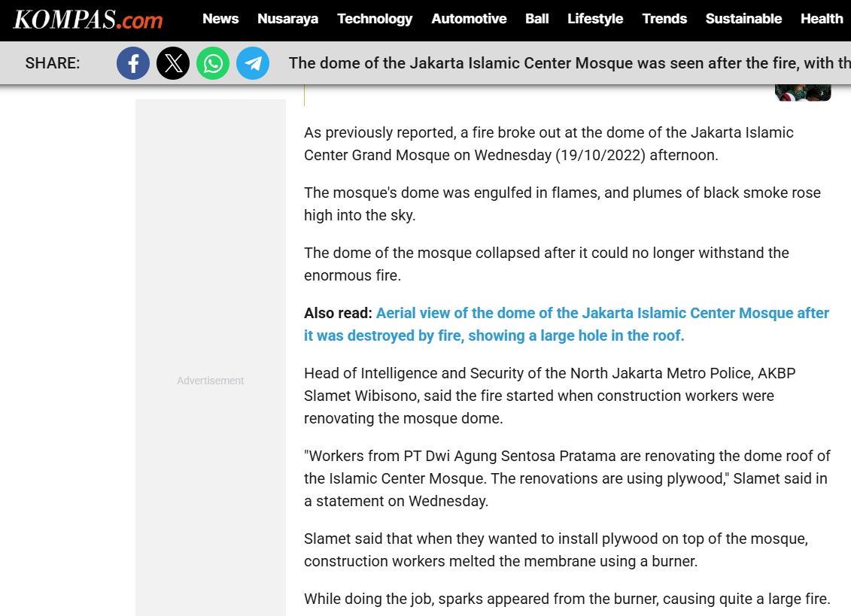Click the SHARE label in the sticky bar
The width and height of the screenshot is (851, 616).
pyautogui.click(x=53, y=63)
